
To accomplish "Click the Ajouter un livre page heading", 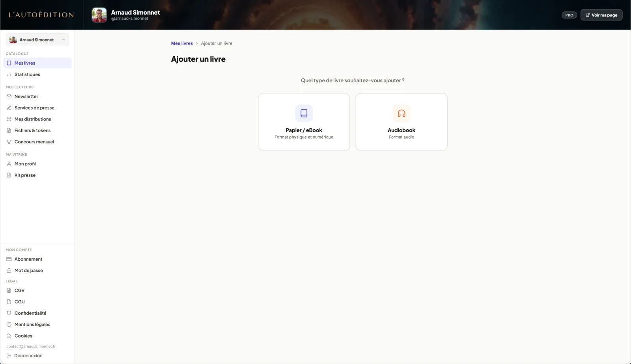I will click(x=198, y=59).
